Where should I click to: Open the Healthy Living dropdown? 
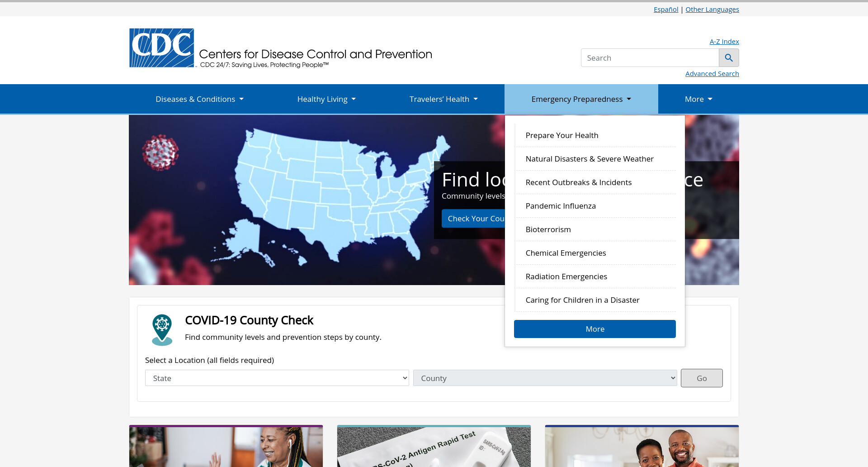[x=326, y=99]
